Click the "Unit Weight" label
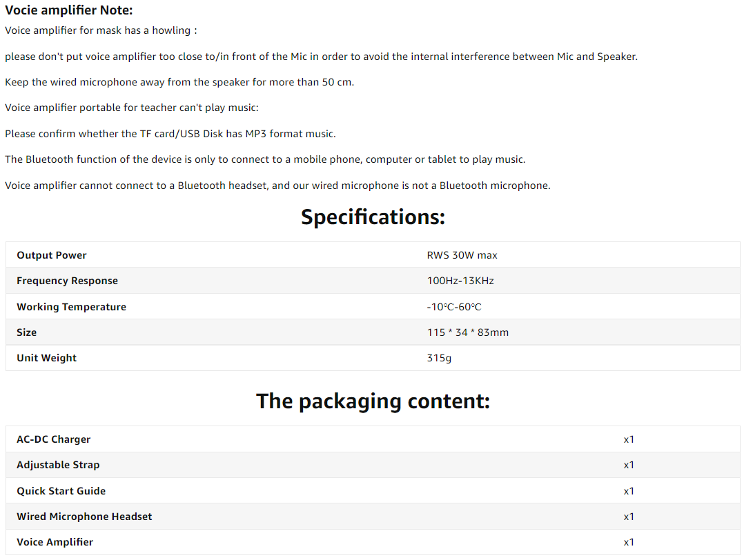This screenshot has height=560, width=744. pos(47,358)
